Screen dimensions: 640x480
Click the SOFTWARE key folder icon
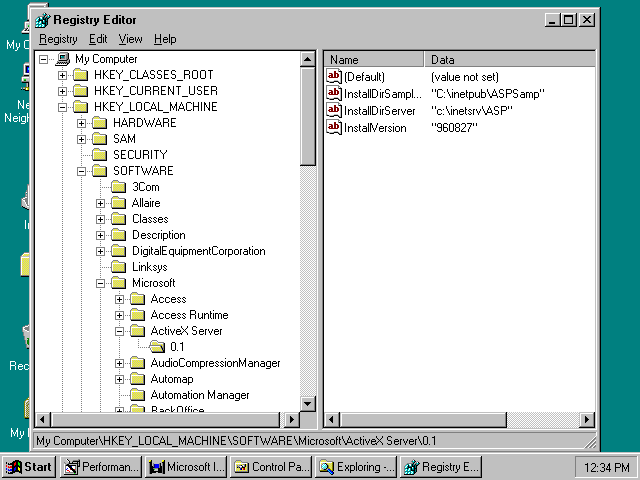coord(100,171)
